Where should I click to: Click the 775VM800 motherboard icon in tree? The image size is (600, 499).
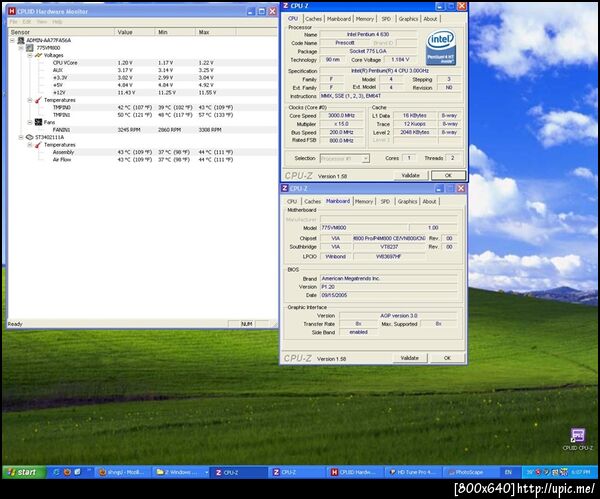coord(28,47)
